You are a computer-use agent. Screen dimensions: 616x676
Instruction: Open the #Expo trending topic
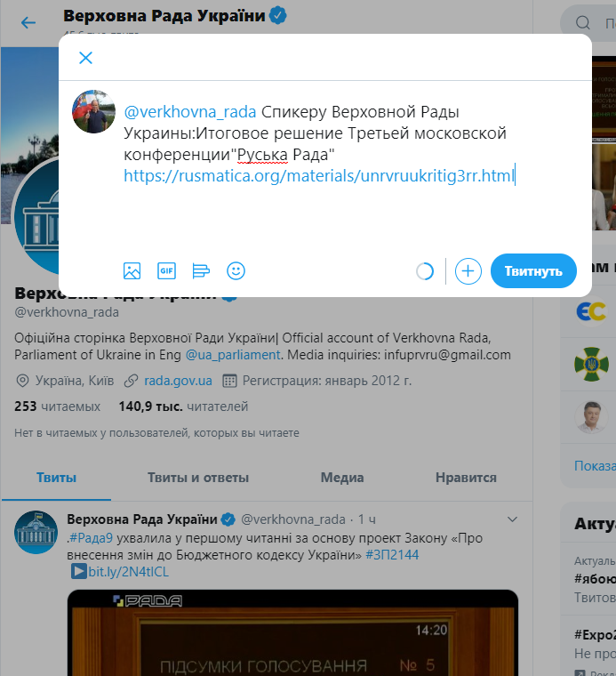point(595,634)
